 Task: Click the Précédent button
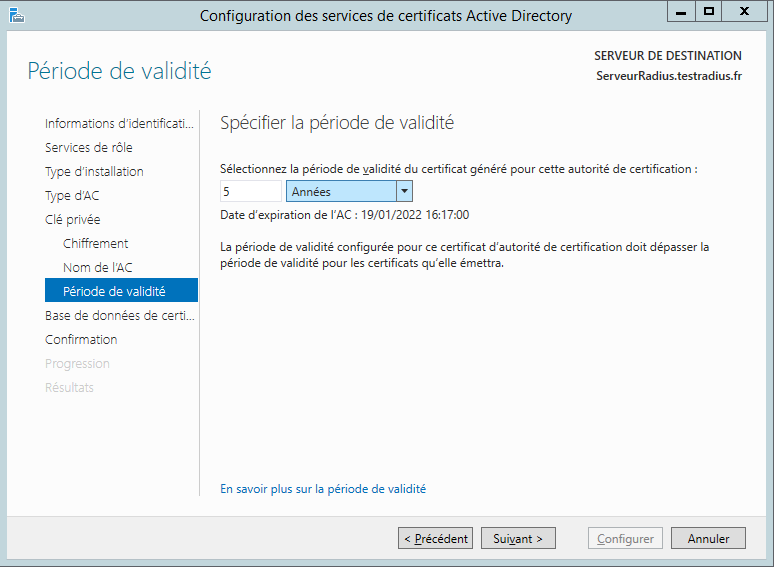click(x=435, y=538)
